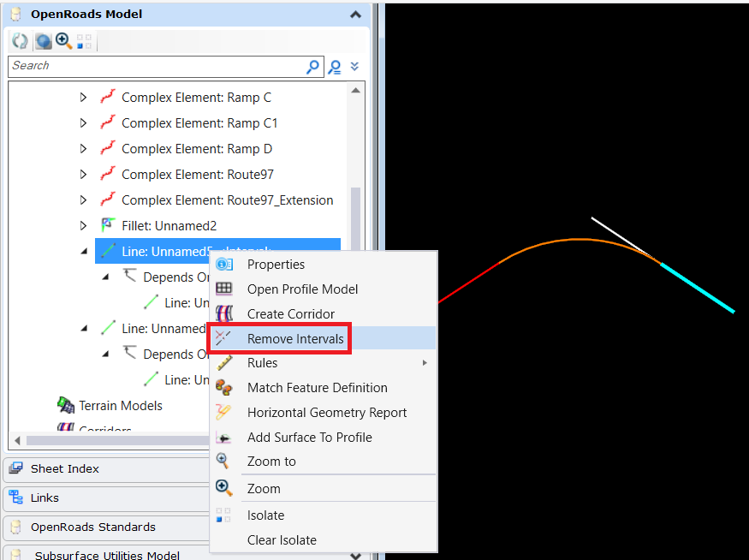Screen dimensions: 749x560
Task: Click the red icon of Ramp D
Action: pos(108,148)
